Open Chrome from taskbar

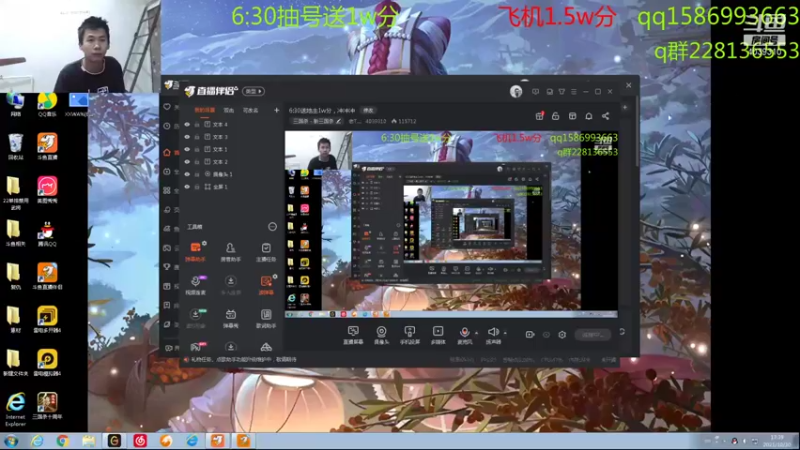[x=62, y=441]
